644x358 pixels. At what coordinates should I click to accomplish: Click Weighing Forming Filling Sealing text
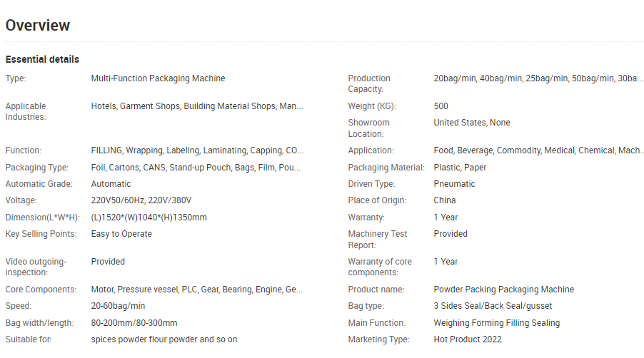[x=496, y=323]
